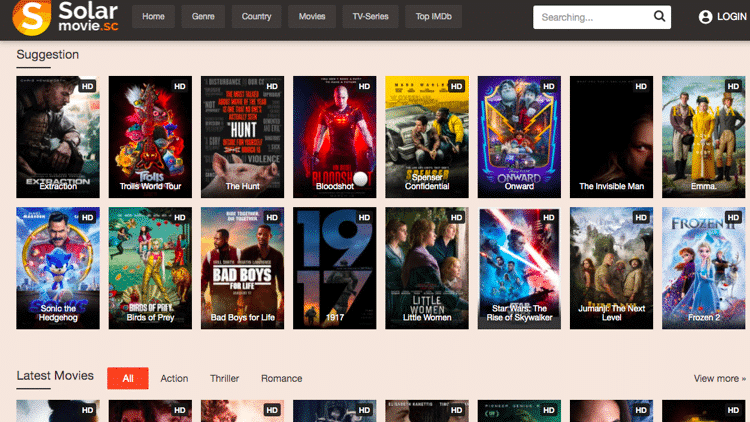
Task: Open the 1917 movie poster
Action: point(335,268)
